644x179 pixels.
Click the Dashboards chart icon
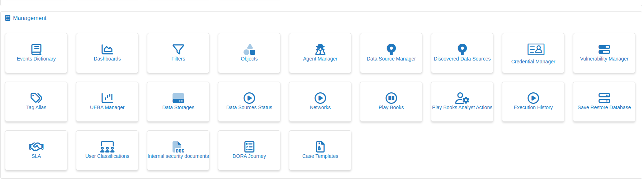(107, 49)
